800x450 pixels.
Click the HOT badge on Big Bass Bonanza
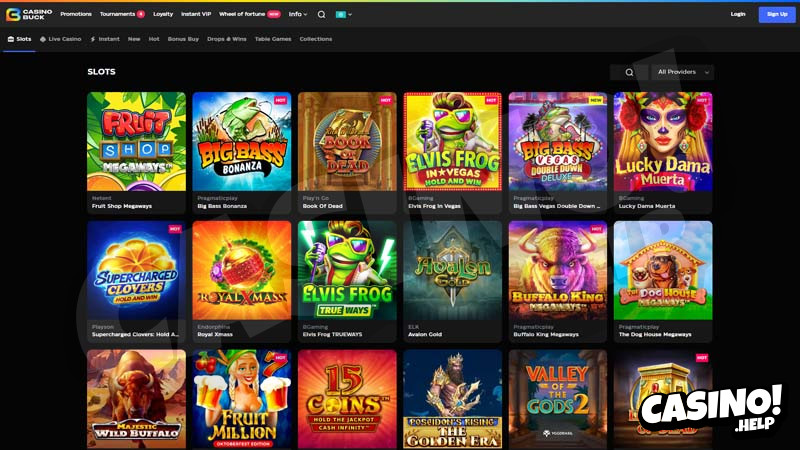(x=281, y=101)
